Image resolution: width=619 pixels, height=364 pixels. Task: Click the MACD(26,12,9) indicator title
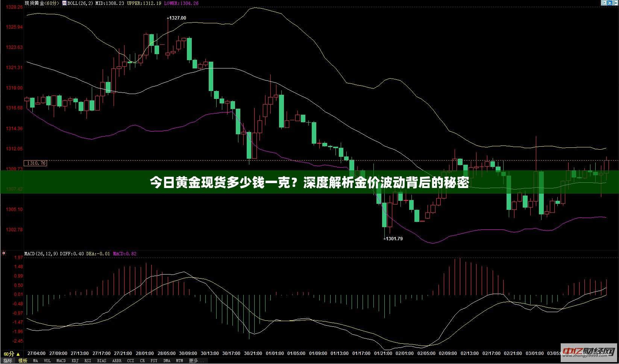pyautogui.click(x=41, y=254)
